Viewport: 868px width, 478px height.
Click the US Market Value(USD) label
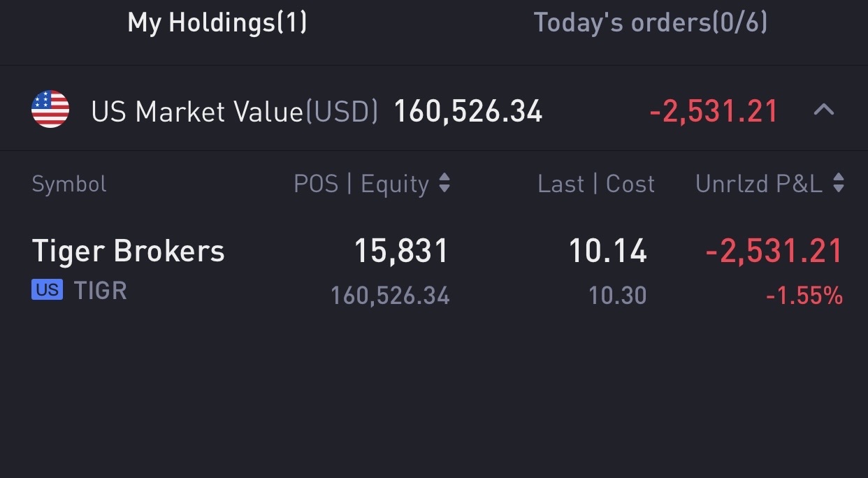pos(234,112)
